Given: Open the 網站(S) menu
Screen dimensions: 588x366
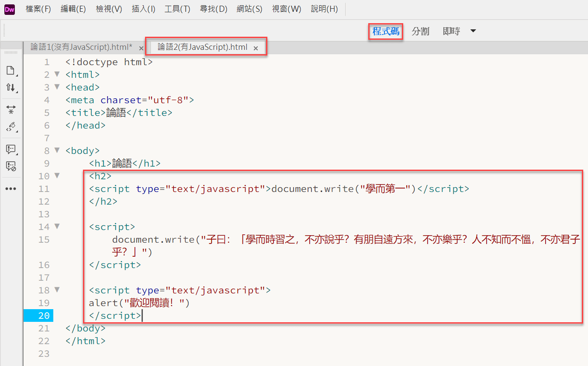Looking at the screenshot, I should (249, 9).
